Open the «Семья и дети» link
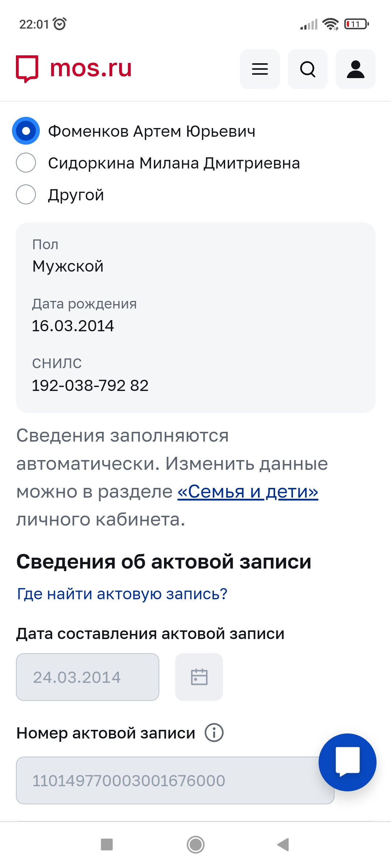391x868 pixels. [248, 492]
